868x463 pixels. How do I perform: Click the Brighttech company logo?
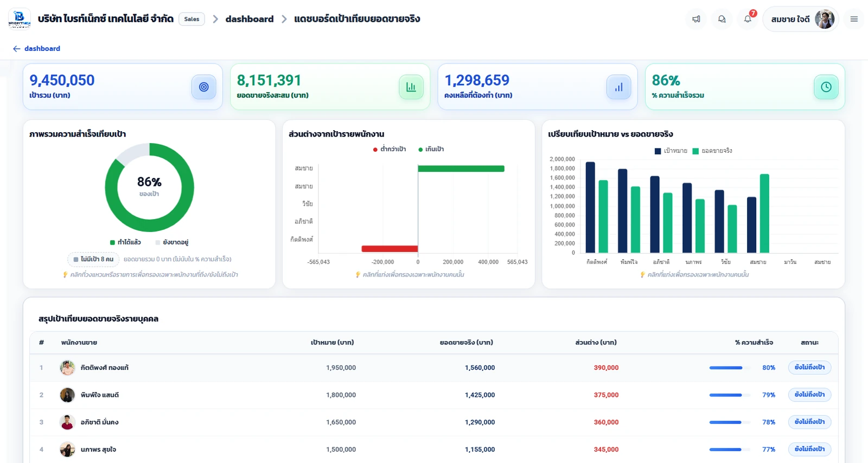20,19
